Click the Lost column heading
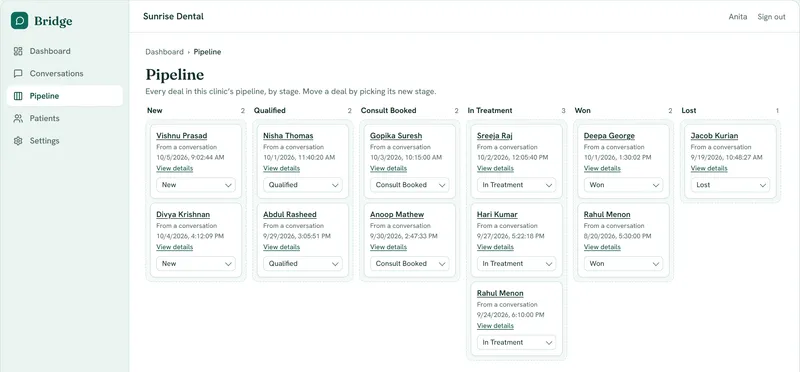 coord(689,110)
